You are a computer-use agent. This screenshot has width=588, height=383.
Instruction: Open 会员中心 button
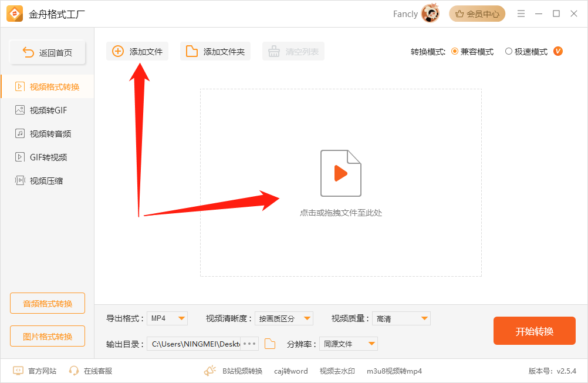(x=477, y=14)
